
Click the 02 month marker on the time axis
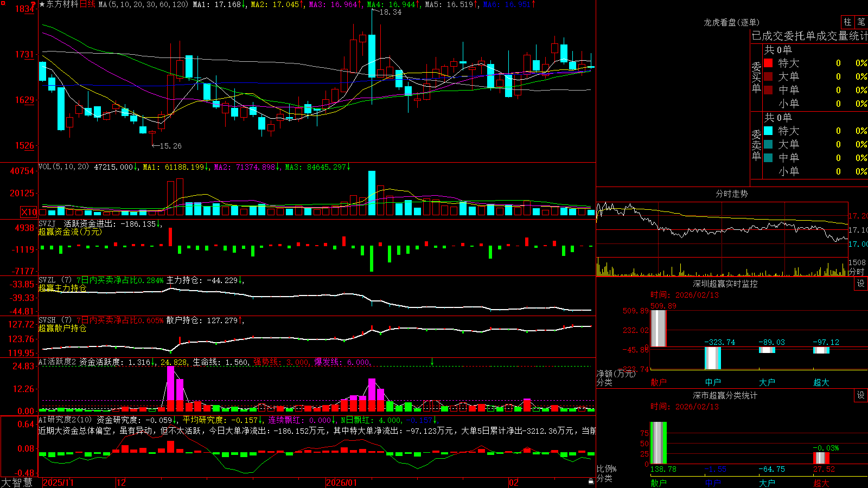point(514,483)
